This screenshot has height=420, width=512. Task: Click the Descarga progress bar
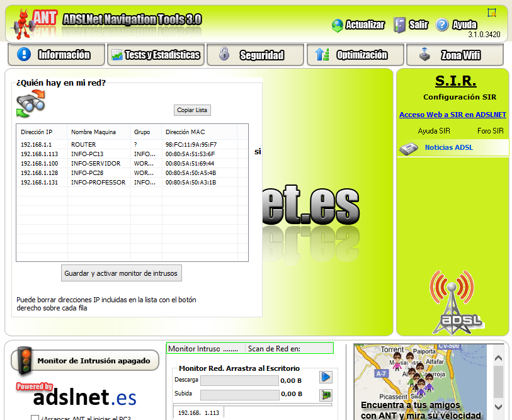239,380
